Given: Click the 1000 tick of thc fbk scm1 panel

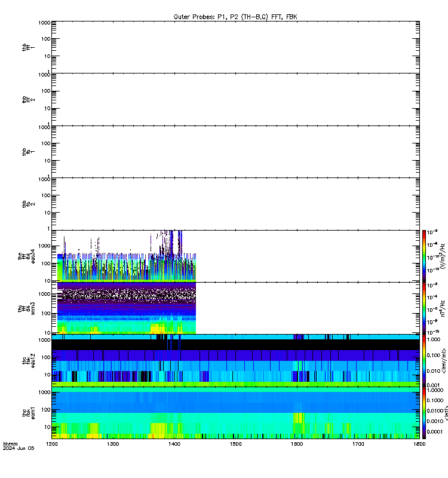Looking at the screenshot, I should coord(44,392).
